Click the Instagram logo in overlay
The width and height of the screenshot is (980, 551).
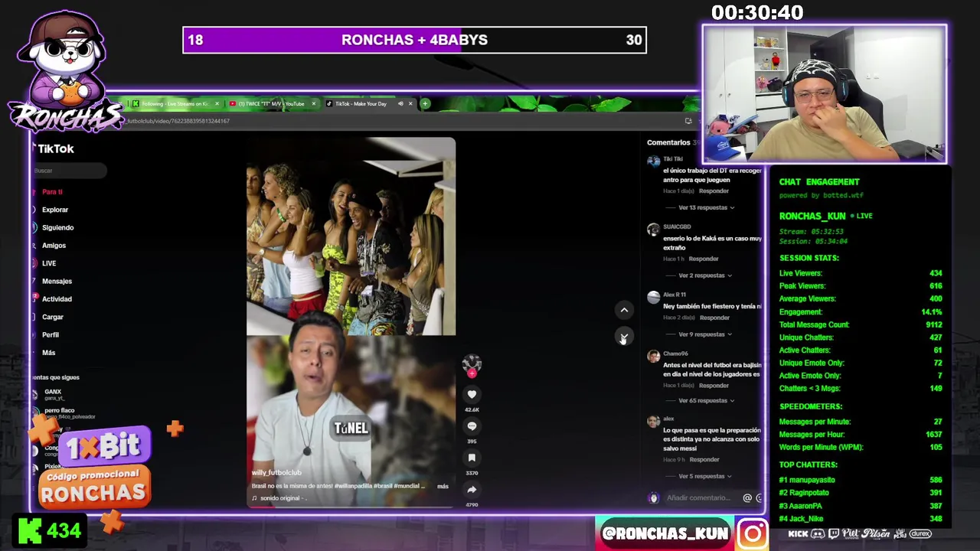click(752, 533)
